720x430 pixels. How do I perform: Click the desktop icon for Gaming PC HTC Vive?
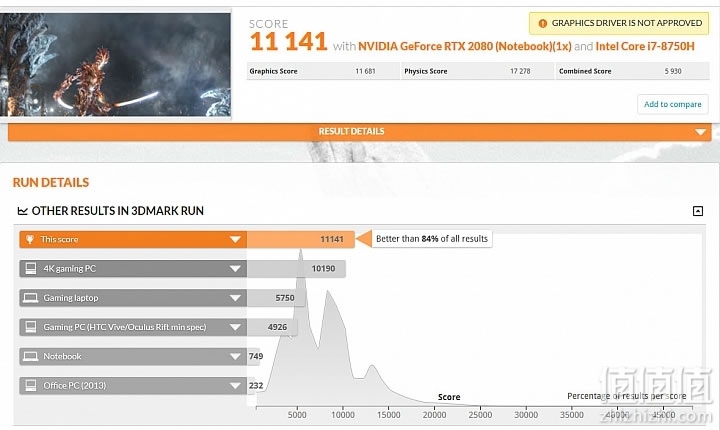click(31, 327)
